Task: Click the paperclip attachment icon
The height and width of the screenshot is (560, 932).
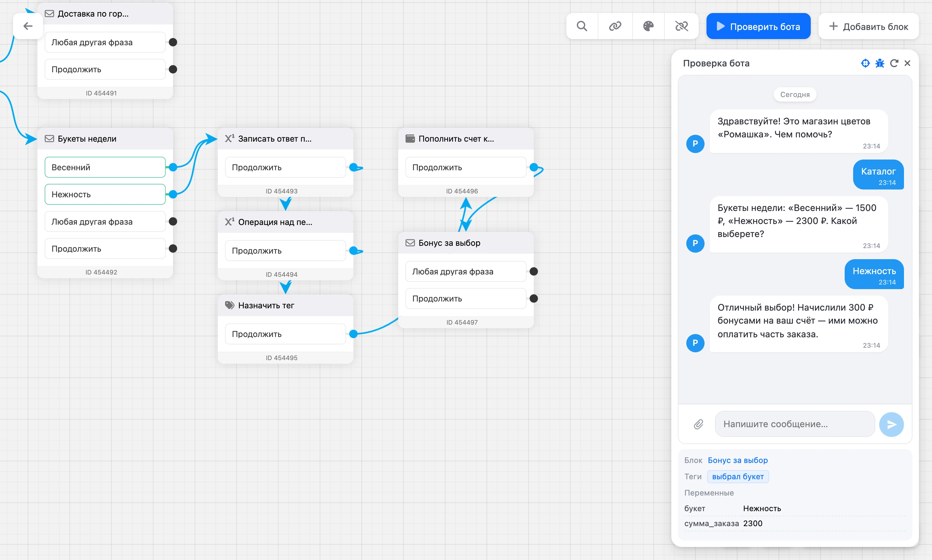Action: coord(698,424)
